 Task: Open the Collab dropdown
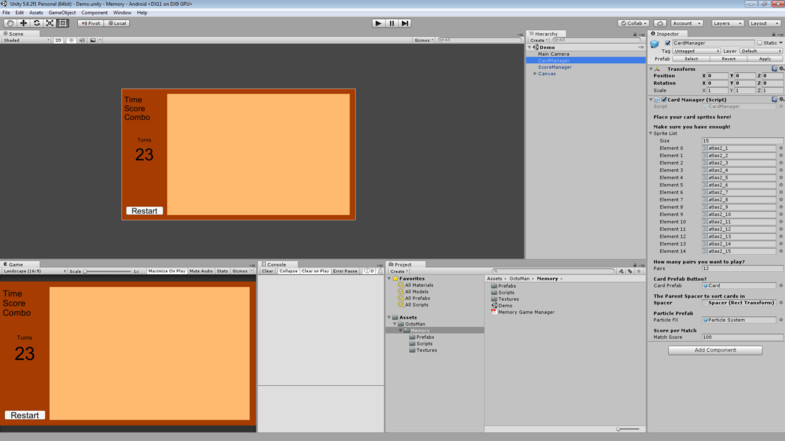(x=633, y=23)
